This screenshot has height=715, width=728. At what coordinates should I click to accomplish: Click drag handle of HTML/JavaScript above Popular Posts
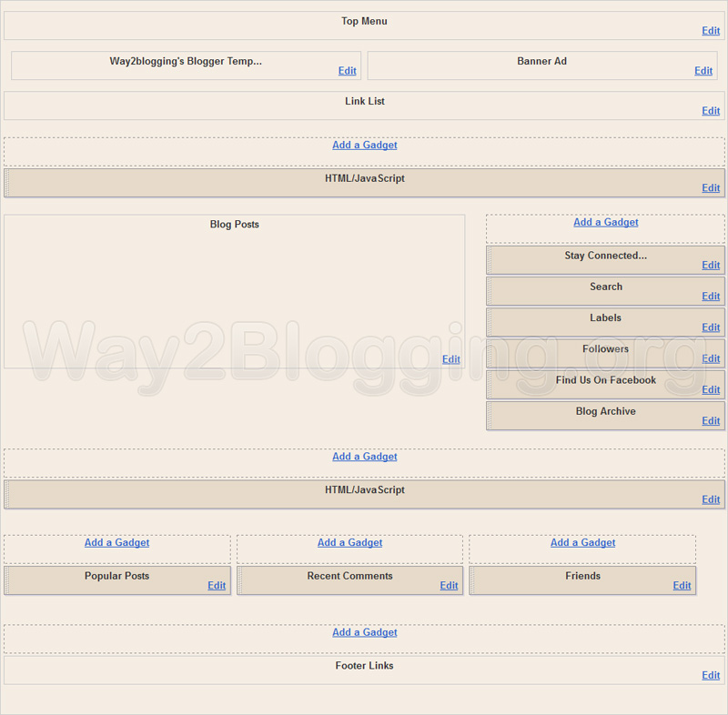[x=6, y=494]
